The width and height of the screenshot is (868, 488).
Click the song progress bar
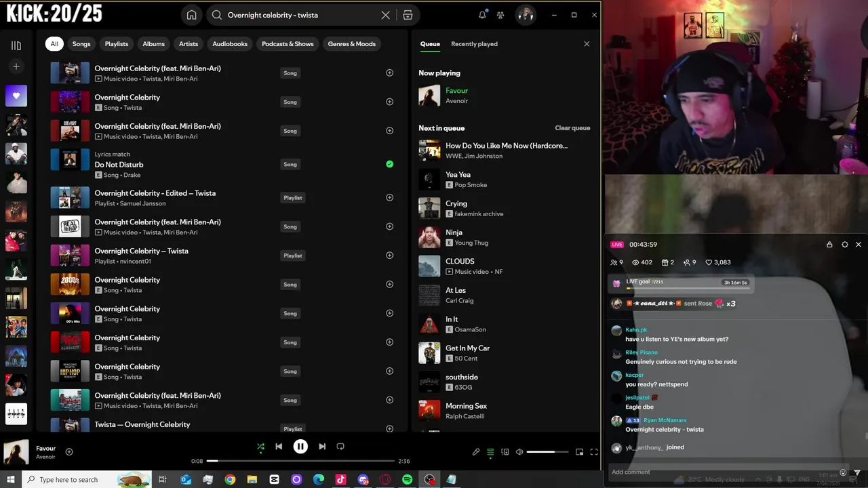pos(300,461)
